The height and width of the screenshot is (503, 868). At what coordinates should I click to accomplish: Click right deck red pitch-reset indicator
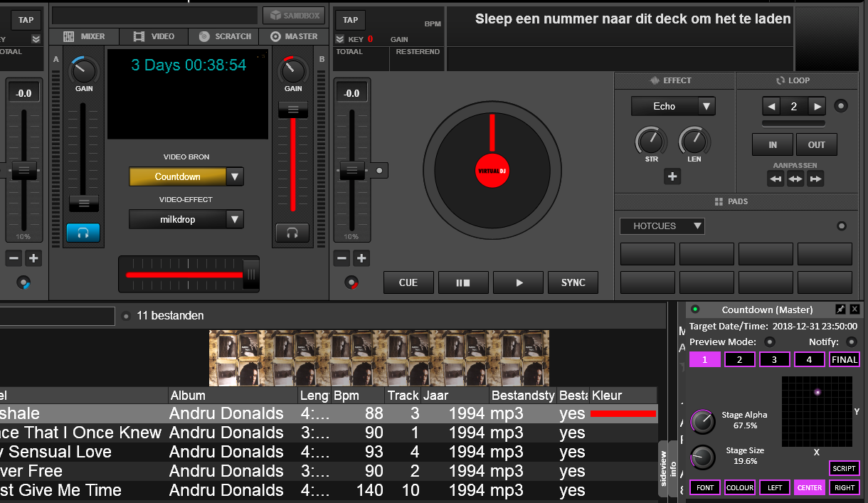(x=352, y=282)
